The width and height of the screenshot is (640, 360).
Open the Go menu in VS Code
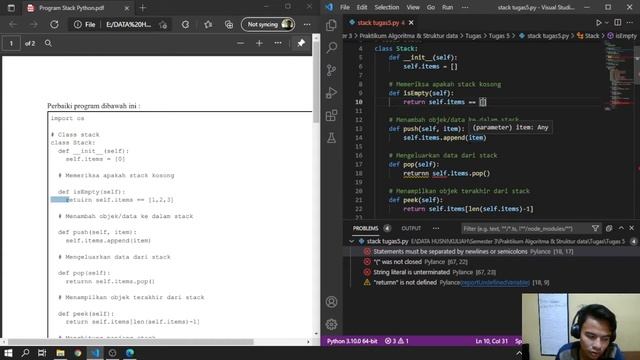click(x=431, y=7)
